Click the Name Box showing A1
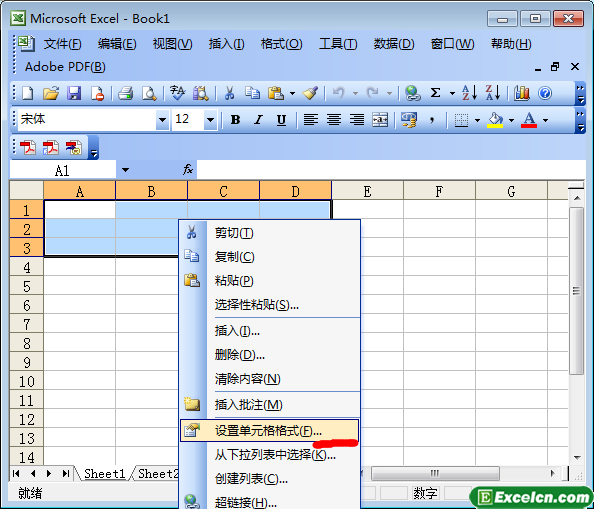594x509 pixels. point(63,170)
